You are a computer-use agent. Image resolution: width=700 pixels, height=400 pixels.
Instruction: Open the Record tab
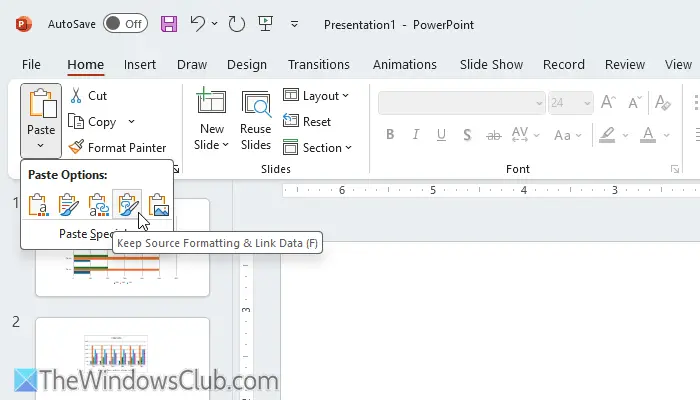[564, 65]
